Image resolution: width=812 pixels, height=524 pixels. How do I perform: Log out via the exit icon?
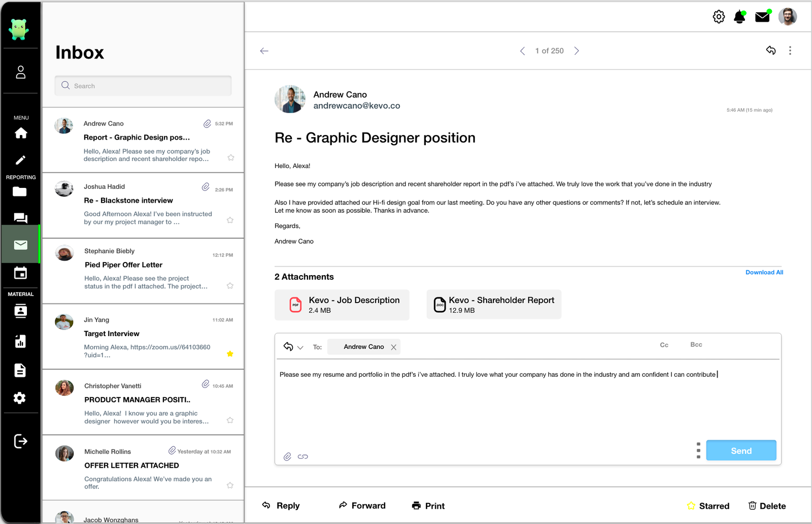20,441
